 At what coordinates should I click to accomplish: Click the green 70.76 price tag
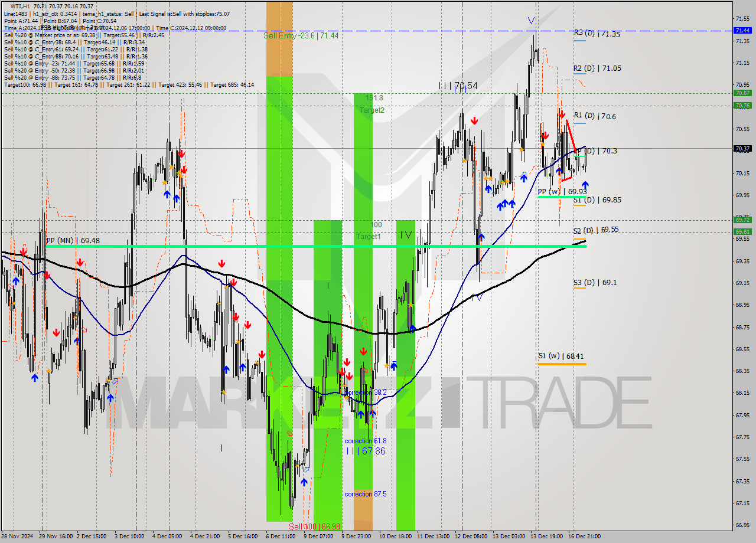click(x=742, y=106)
